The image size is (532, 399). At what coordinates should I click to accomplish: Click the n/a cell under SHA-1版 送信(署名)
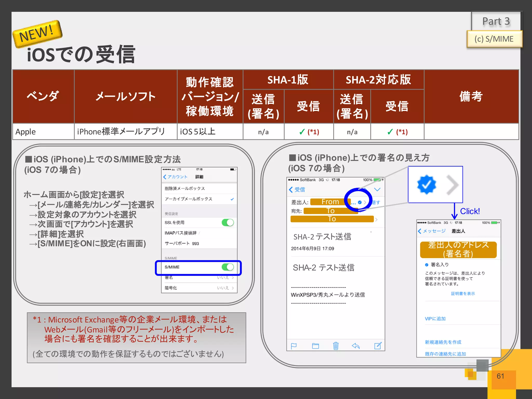[x=263, y=132]
